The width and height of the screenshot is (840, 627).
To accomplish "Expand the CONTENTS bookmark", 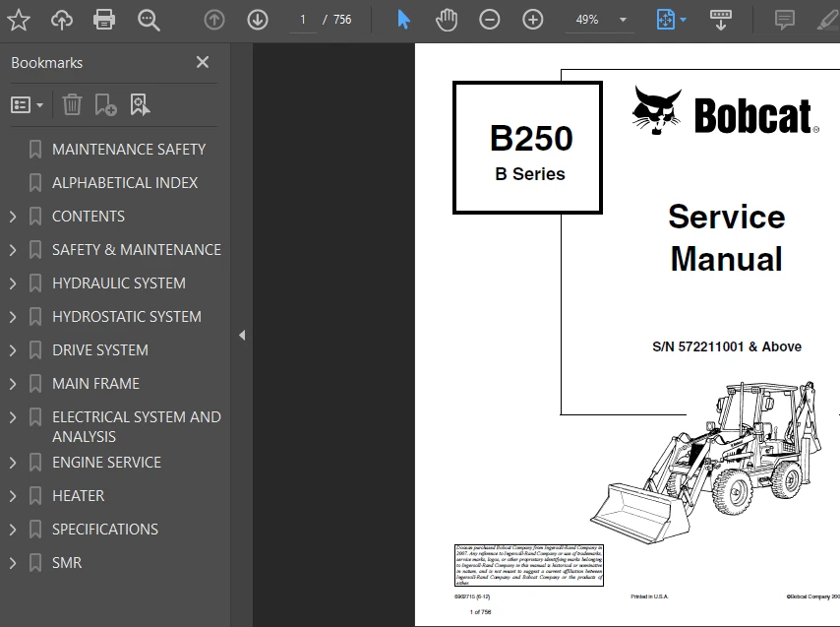I will tap(13, 216).
